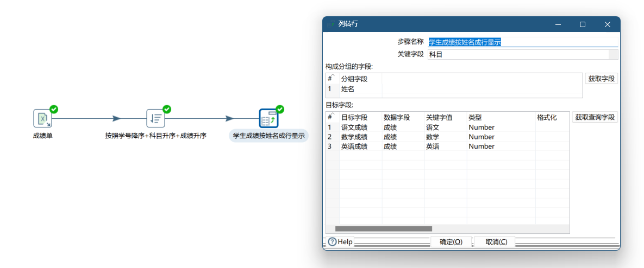Cancel the dialog with 取消(C)
The image size is (644, 268).
click(496, 242)
